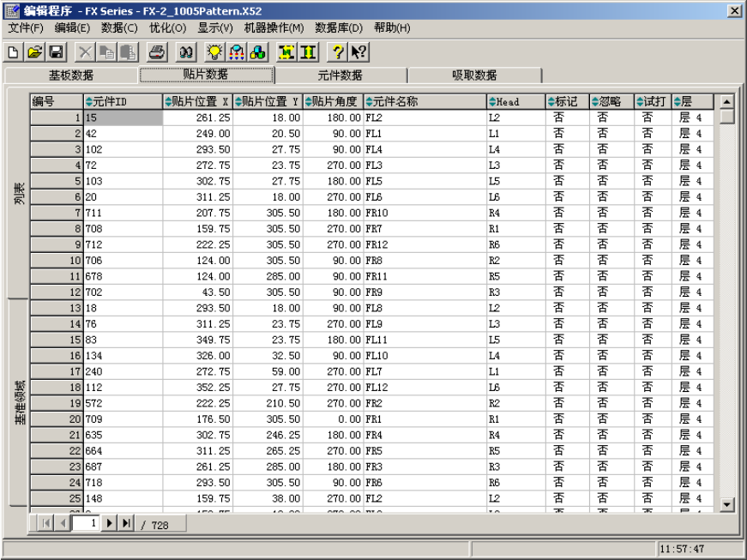747x560 pixels.
Task: Sort by the Head column header
Action: click(x=515, y=102)
